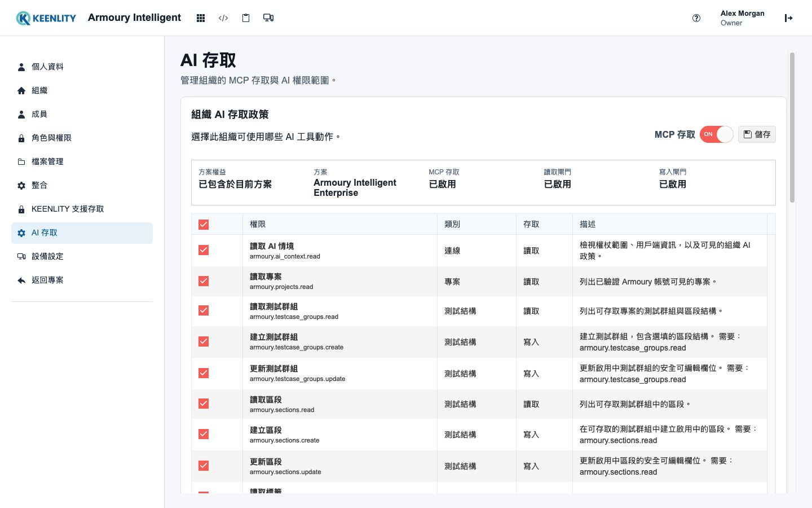Open help question mark icon
The image size is (812, 508).
click(696, 18)
